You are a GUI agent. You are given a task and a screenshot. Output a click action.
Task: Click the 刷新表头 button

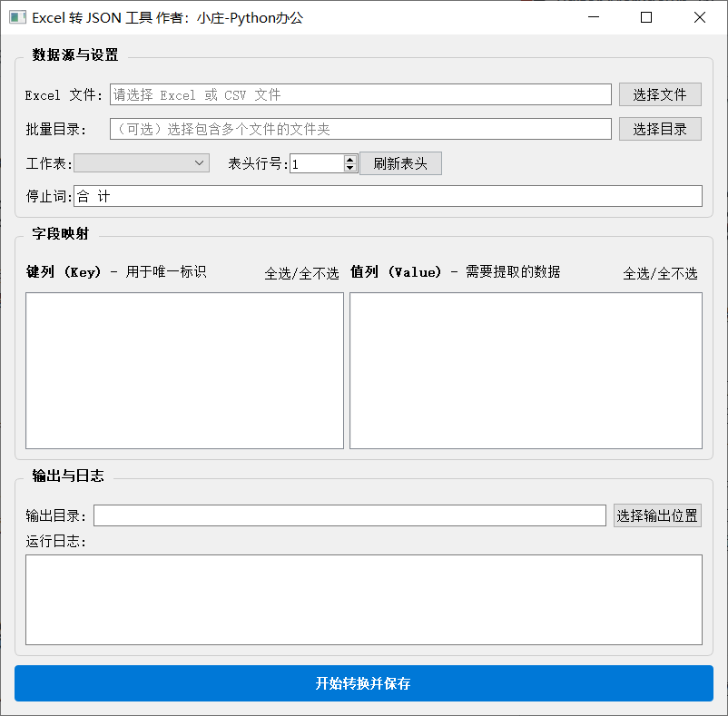click(400, 163)
